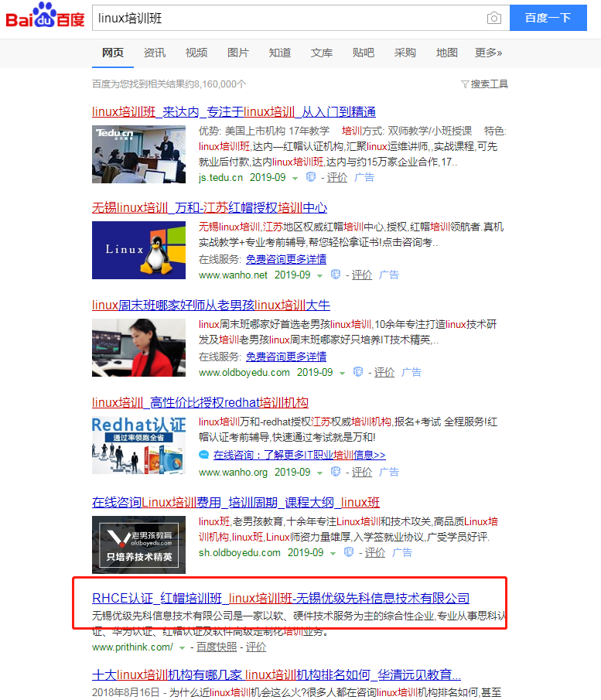Screen dimensions: 601x700
Task: Click 评价 next to sh.oldboyedu.com
Action: click(375, 552)
